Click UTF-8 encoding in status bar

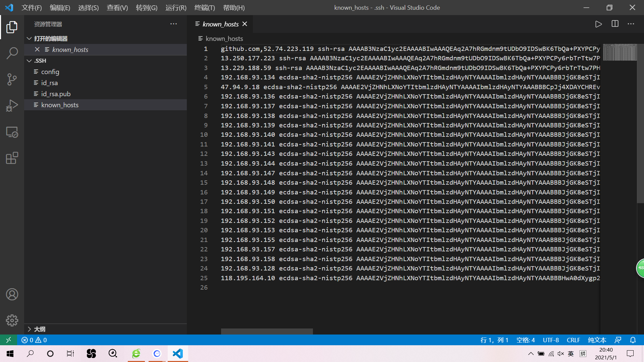click(x=551, y=340)
